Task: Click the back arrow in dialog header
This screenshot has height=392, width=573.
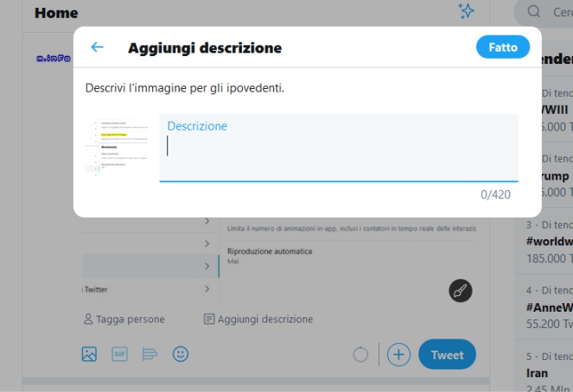Action: 97,47
